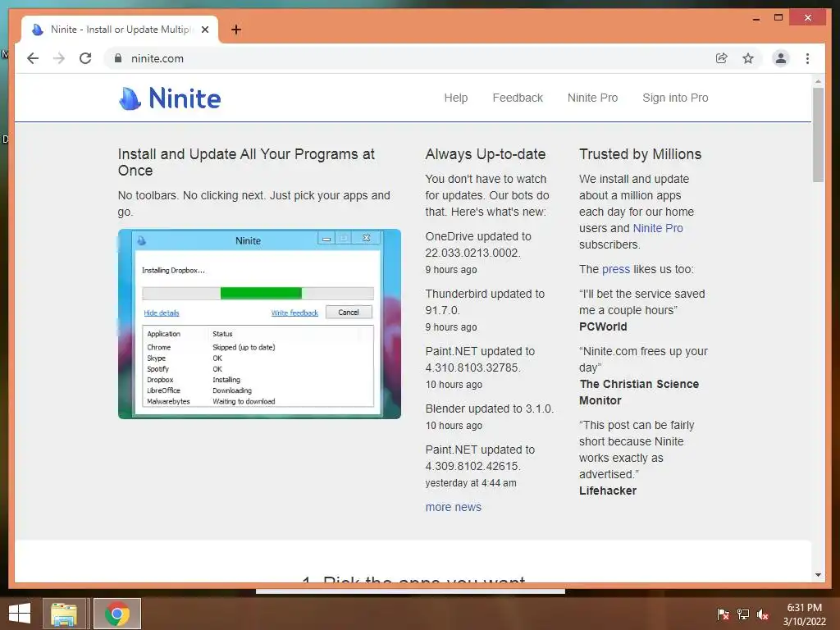Click the Ninite installer screenshot image
840x630 pixels.
(x=259, y=324)
